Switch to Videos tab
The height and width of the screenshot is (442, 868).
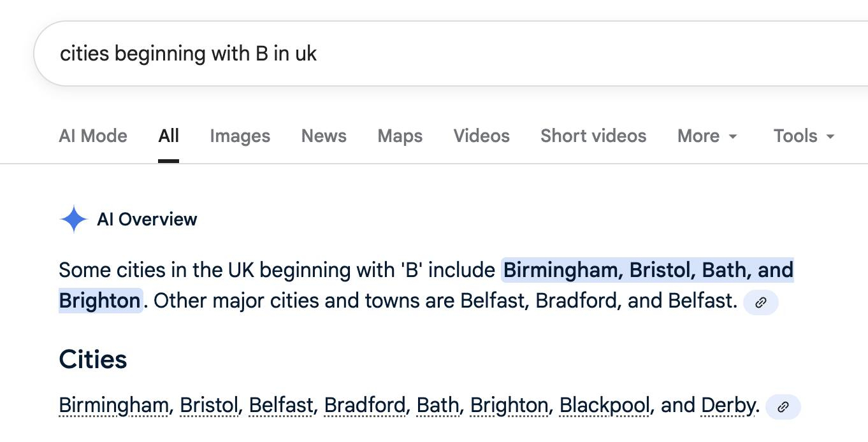(481, 136)
